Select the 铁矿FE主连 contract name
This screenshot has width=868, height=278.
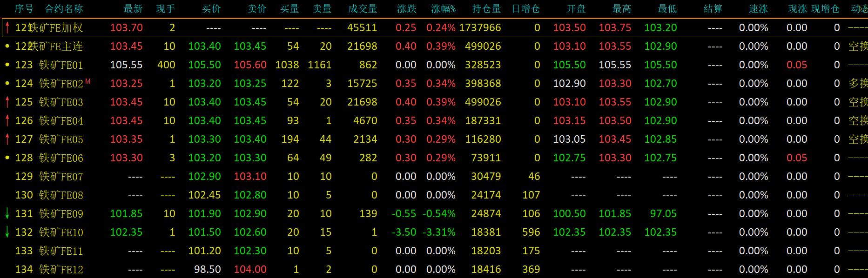coord(56,46)
